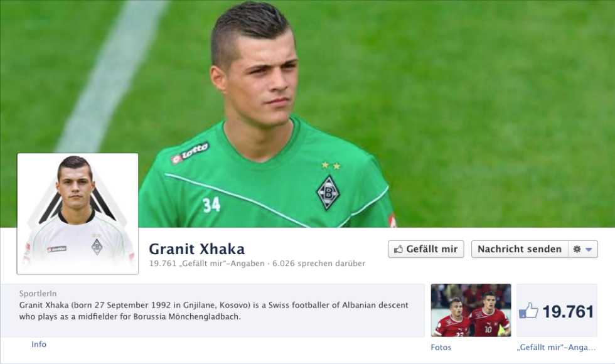Click the Granit Xhaka page title
The width and height of the screenshot is (615, 364).
[x=197, y=249]
